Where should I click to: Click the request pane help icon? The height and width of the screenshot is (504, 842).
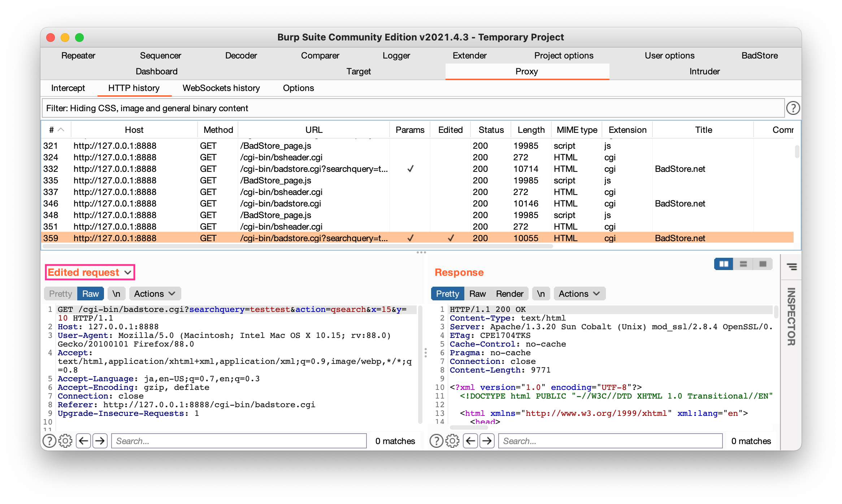tap(49, 441)
